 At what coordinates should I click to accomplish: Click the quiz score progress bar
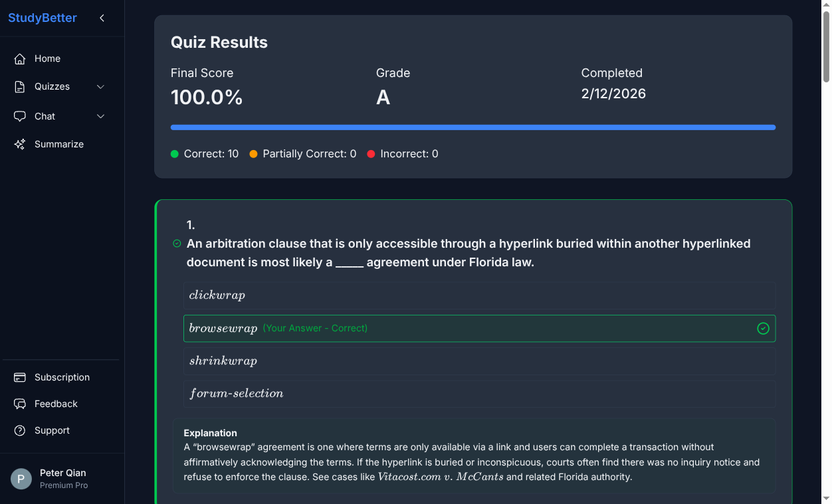[x=473, y=127]
